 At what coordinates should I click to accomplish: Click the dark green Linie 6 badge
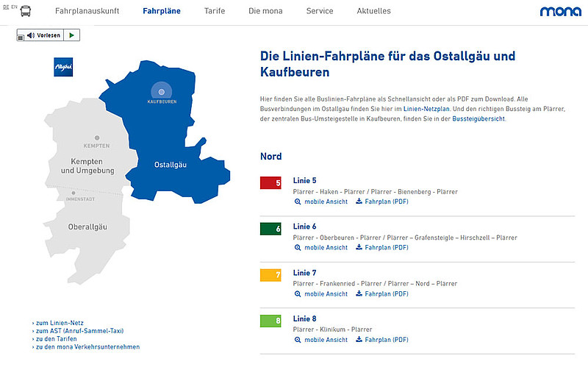tap(270, 229)
